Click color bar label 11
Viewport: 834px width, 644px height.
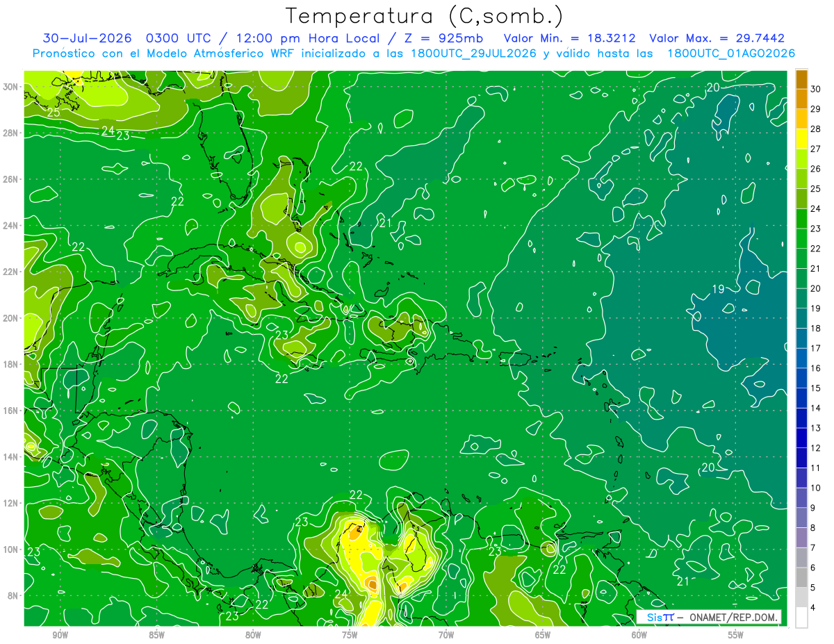(815, 468)
